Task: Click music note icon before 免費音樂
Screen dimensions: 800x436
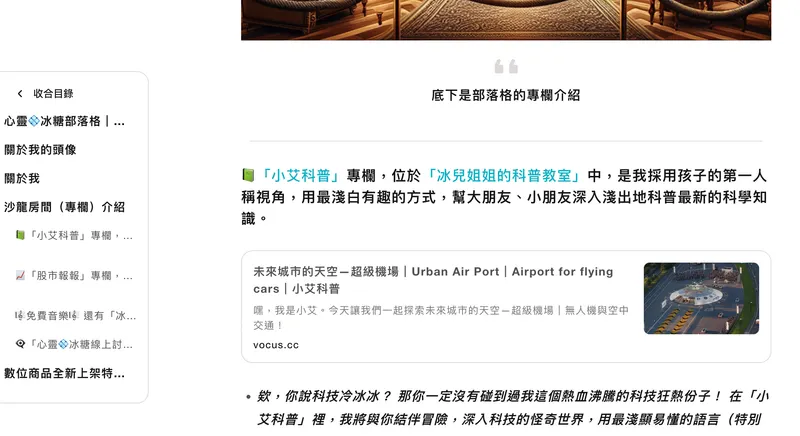Action: [x=19, y=316]
